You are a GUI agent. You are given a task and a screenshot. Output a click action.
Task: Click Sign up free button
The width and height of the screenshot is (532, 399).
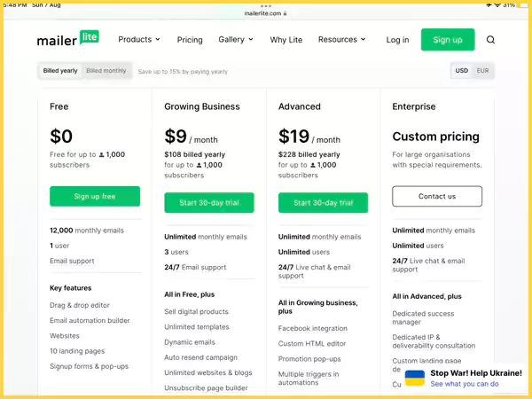pos(95,196)
